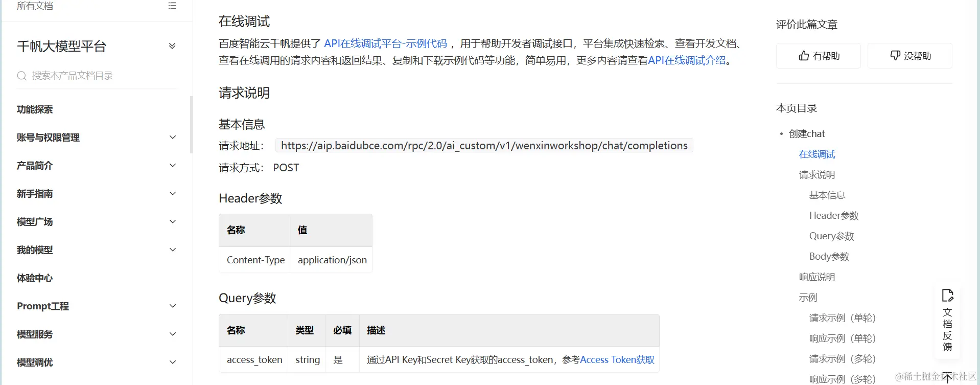Viewport: 980px width, 385px height.
Task: Open the 模型广场 menu label
Action: coord(35,222)
